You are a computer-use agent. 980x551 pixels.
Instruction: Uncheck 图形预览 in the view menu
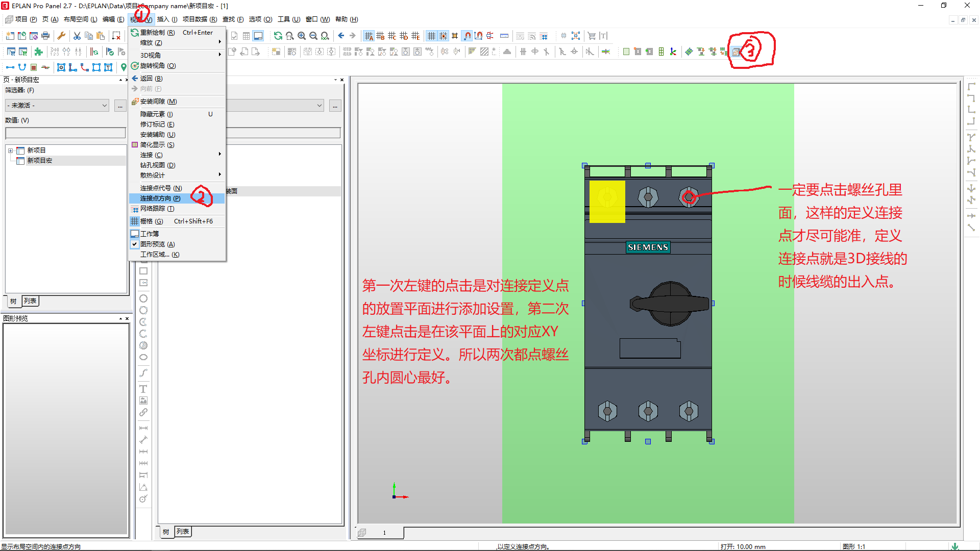click(x=155, y=244)
